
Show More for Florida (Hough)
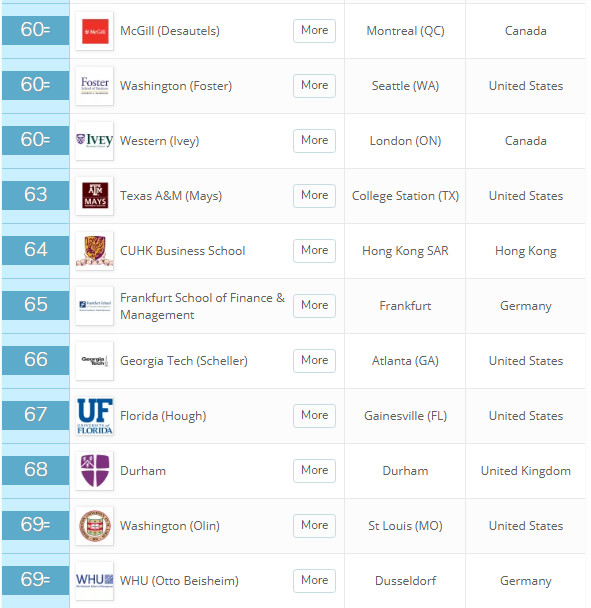[315, 416]
